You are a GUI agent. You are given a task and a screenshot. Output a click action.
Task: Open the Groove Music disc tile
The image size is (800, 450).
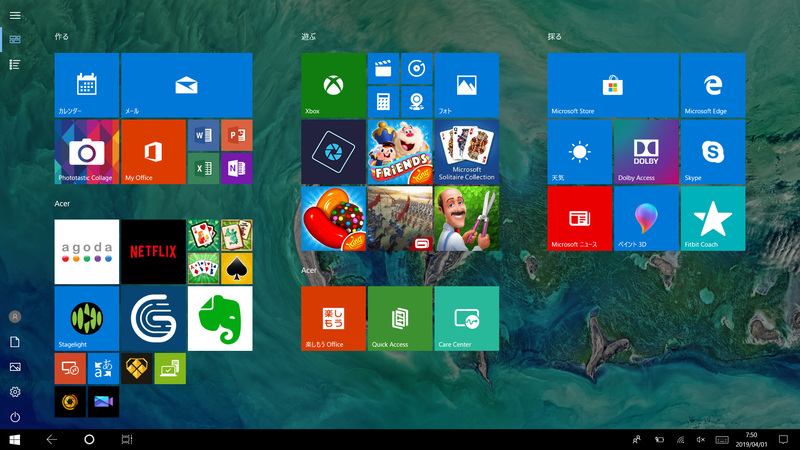[x=417, y=68]
